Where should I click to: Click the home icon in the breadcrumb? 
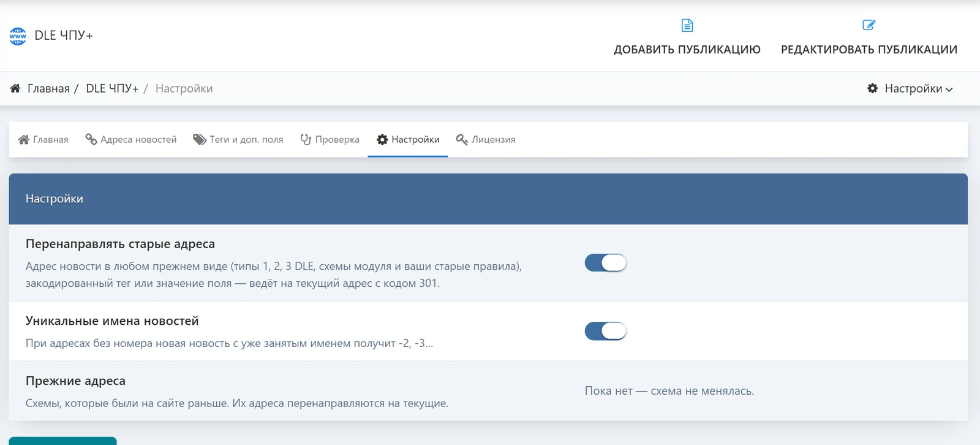(x=15, y=88)
